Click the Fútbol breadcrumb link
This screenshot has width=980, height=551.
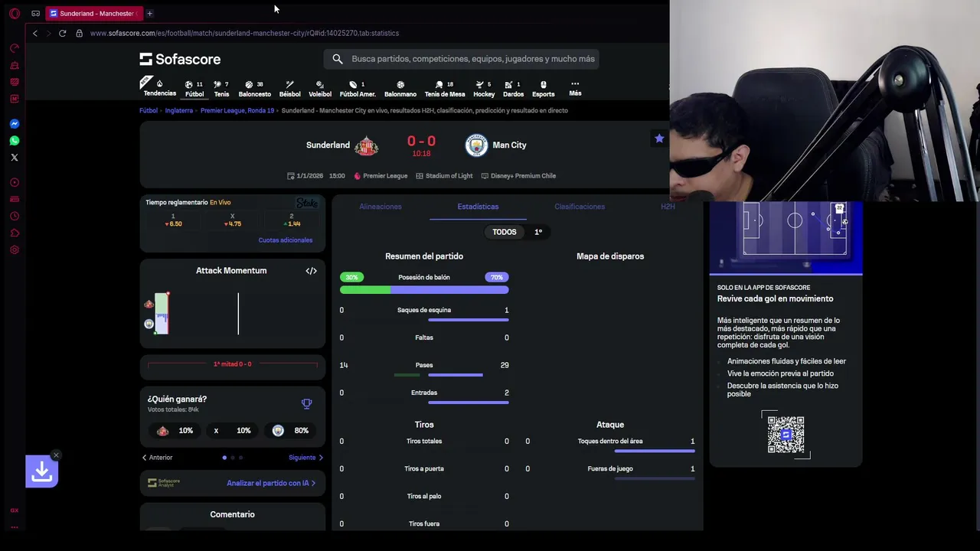coord(149,110)
